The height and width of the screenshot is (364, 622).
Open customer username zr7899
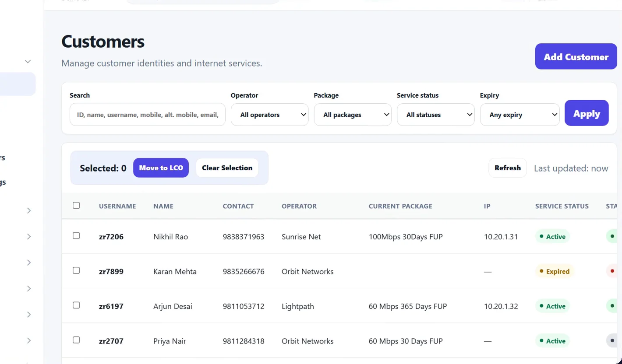coord(111,272)
